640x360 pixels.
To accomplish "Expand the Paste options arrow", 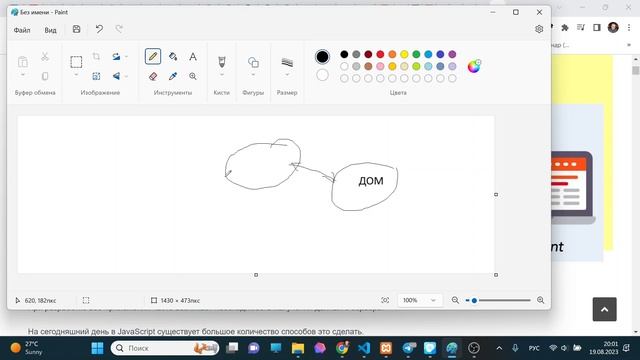I will click(x=23, y=75).
